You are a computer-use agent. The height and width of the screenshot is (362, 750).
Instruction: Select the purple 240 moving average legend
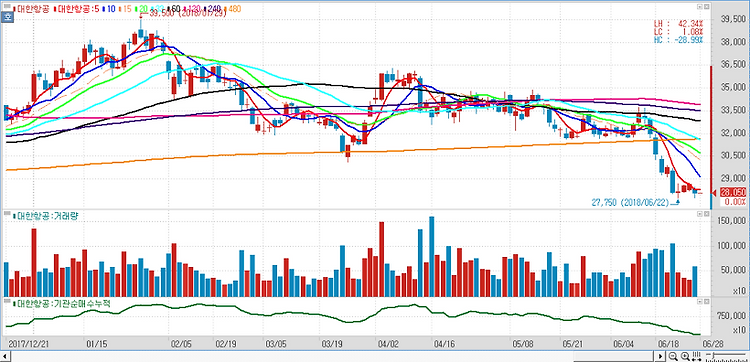point(213,9)
